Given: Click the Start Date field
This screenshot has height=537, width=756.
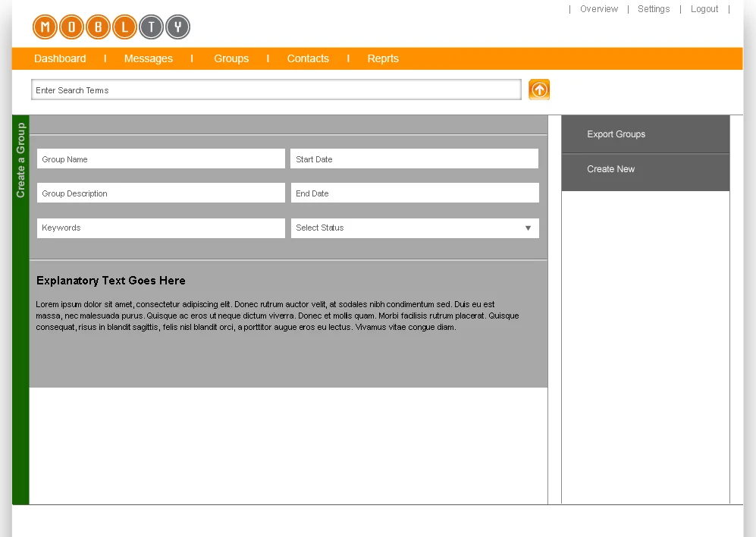Looking at the screenshot, I should [415, 159].
